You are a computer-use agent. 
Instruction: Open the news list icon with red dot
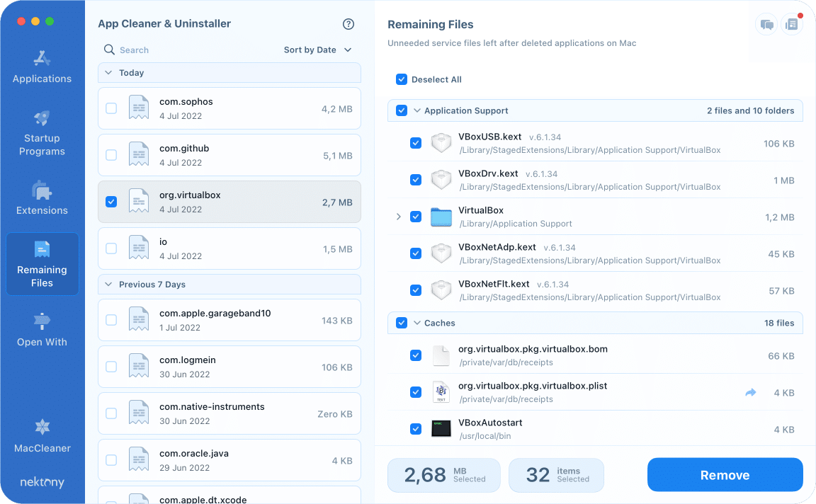click(791, 25)
